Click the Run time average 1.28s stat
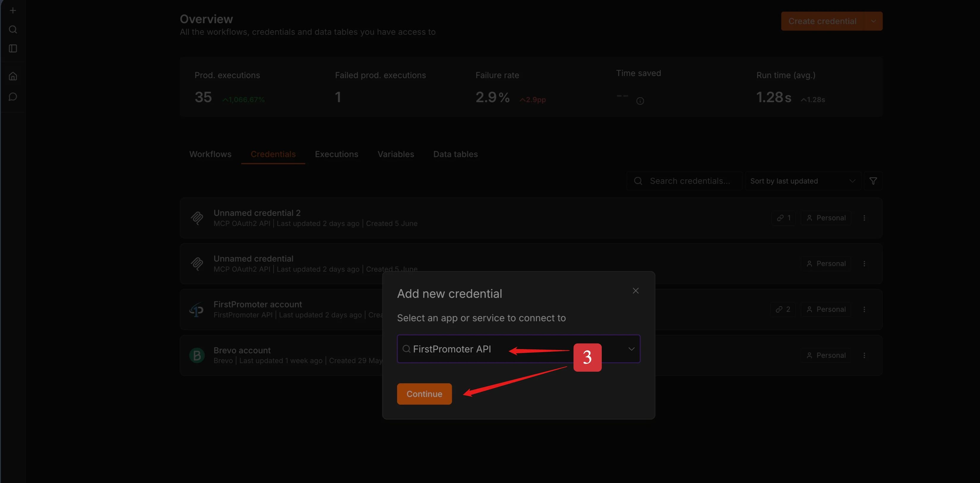The image size is (980, 483). 774,97
